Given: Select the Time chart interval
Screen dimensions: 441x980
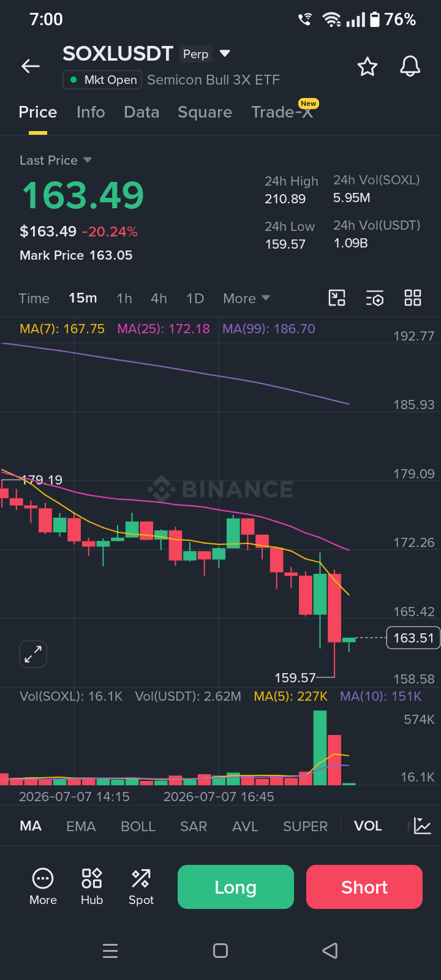Looking at the screenshot, I should click(x=34, y=298).
